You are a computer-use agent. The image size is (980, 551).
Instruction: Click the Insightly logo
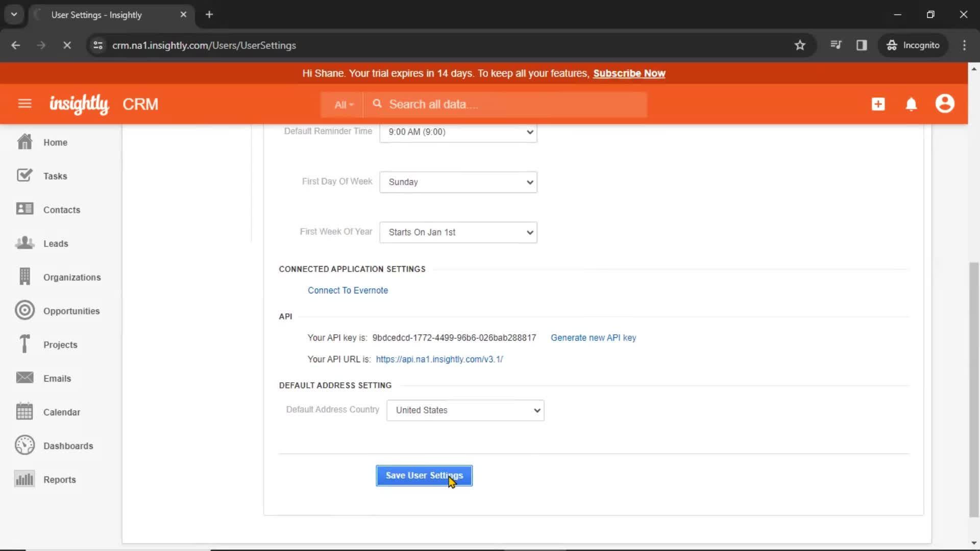click(79, 104)
